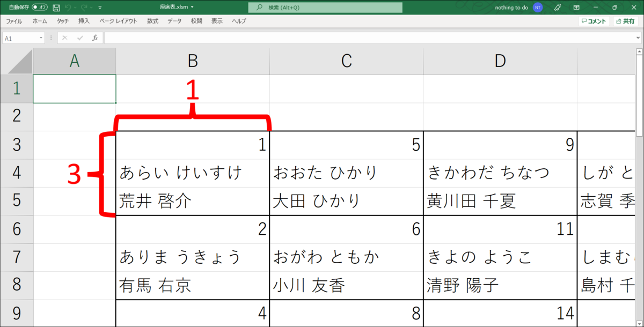Click the 検索 (Alt+Q) search box
644x327 pixels.
(x=325, y=8)
